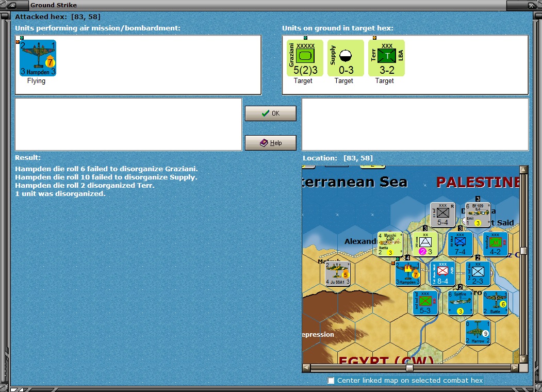
Task: Click the Battle bomber counter on the map
Action: [x=496, y=303]
